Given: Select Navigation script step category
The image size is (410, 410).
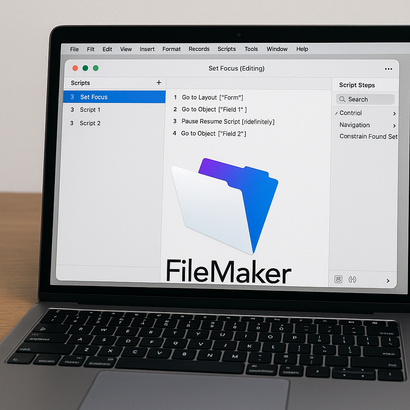Looking at the screenshot, I should [355, 125].
